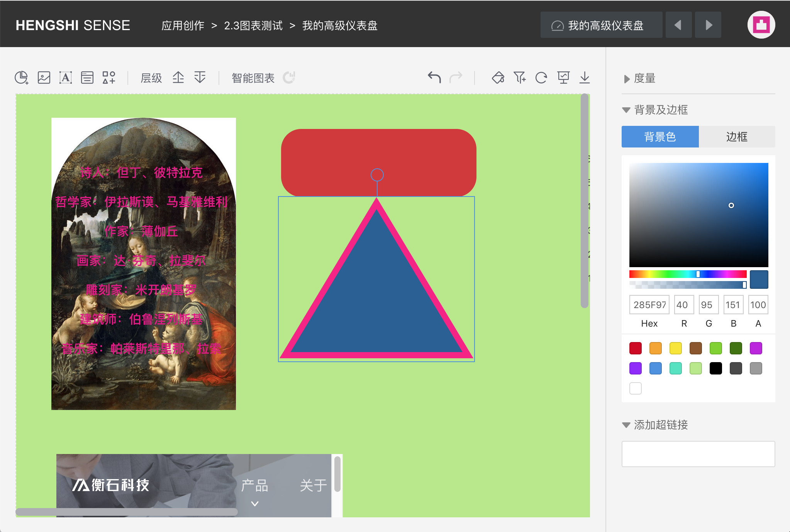The height and width of the screenshot is (532, 790).
Task: Open 应用创作 breadcrumb link
Action: click(x=183, y=25)
